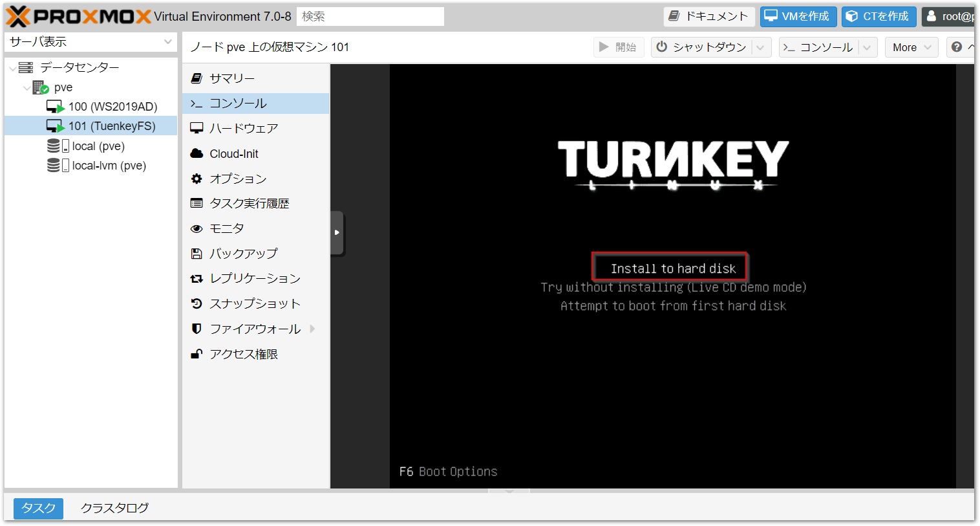Click the local-lvm storage disk icon
The height and width of the screenshot is (526, 980).
(58, 166)
